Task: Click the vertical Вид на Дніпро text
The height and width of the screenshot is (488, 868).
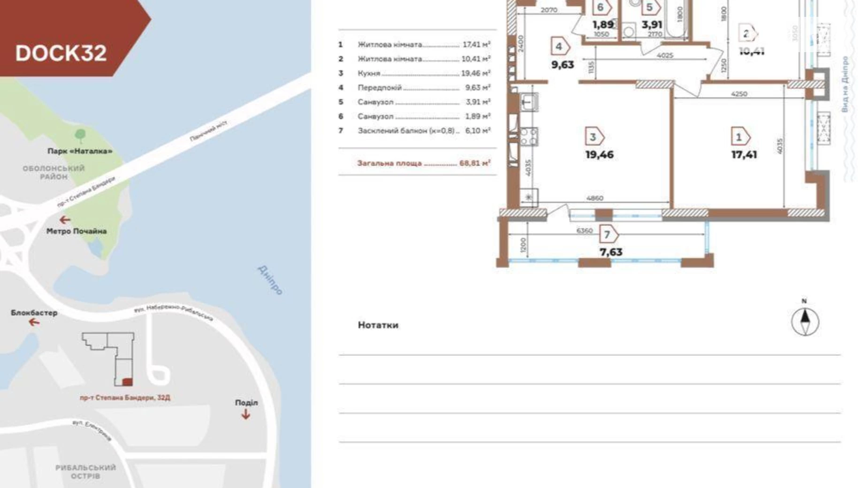Action: coord(845,84)
